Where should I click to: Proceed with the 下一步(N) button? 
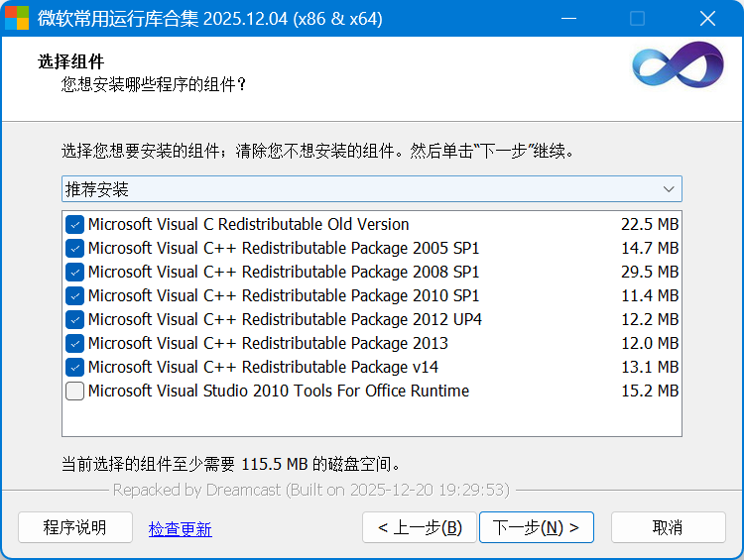pyautogui.click(x=536, y=527)
